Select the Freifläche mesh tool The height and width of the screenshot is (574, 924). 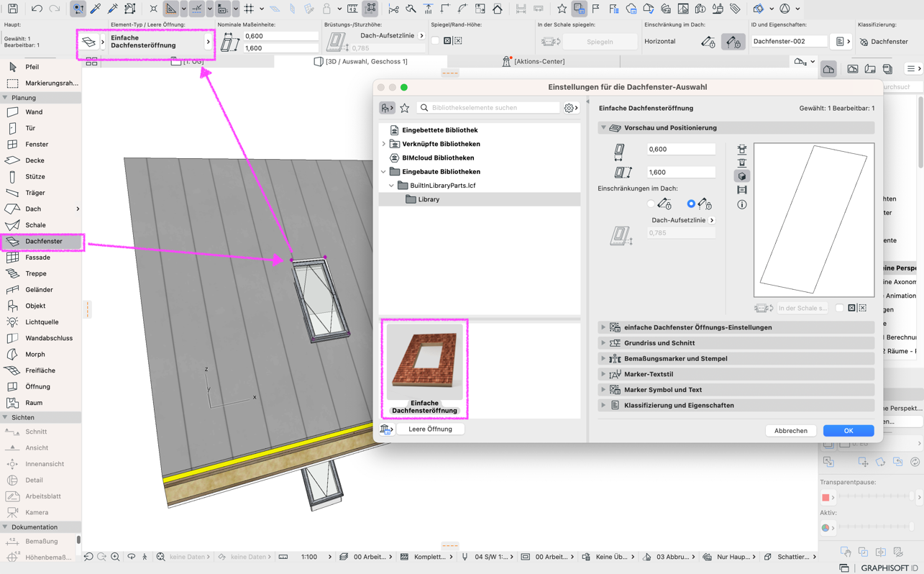coord(40,370)
